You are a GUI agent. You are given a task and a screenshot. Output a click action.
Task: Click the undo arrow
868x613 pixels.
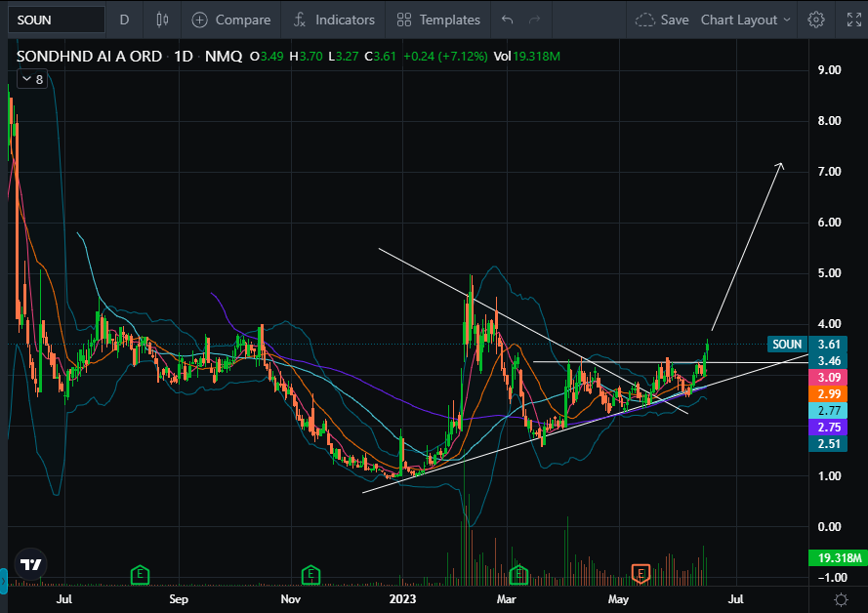(507, 20)
